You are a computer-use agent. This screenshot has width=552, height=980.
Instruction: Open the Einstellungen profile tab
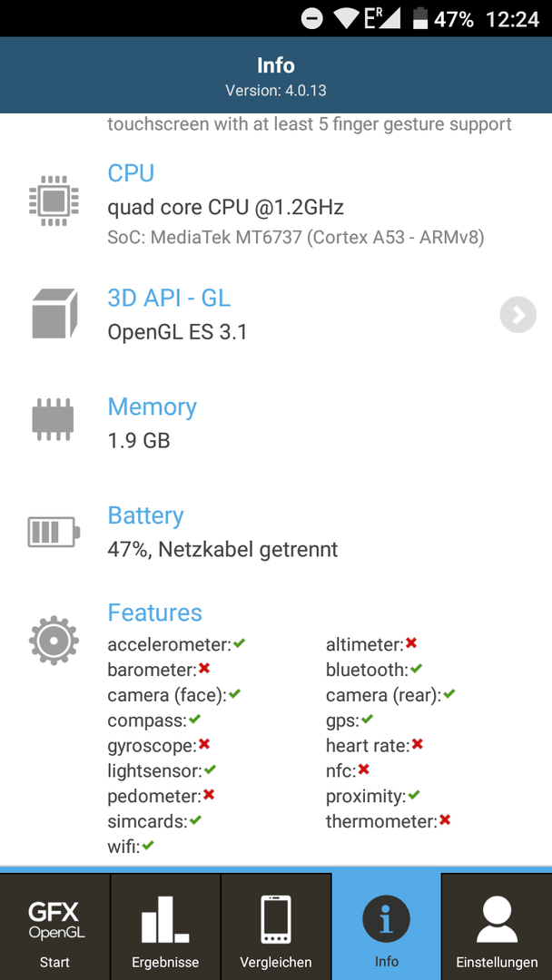[x=497, y=926]
